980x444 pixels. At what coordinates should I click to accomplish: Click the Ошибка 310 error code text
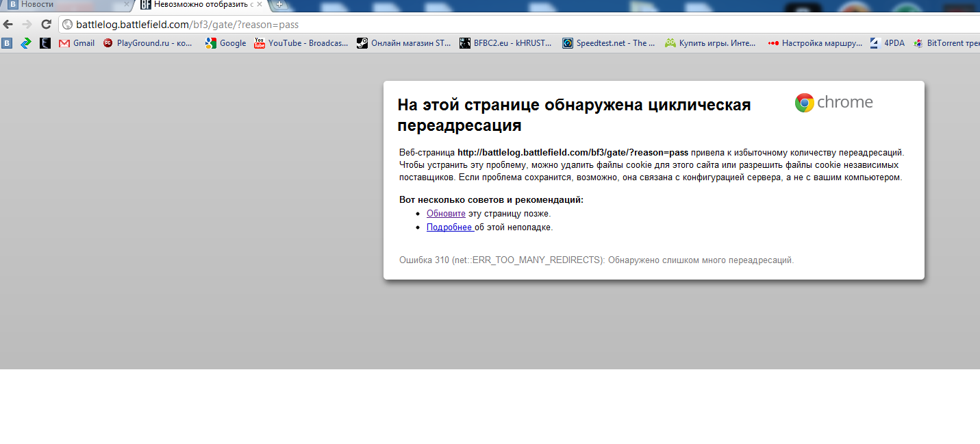[596, 260]
